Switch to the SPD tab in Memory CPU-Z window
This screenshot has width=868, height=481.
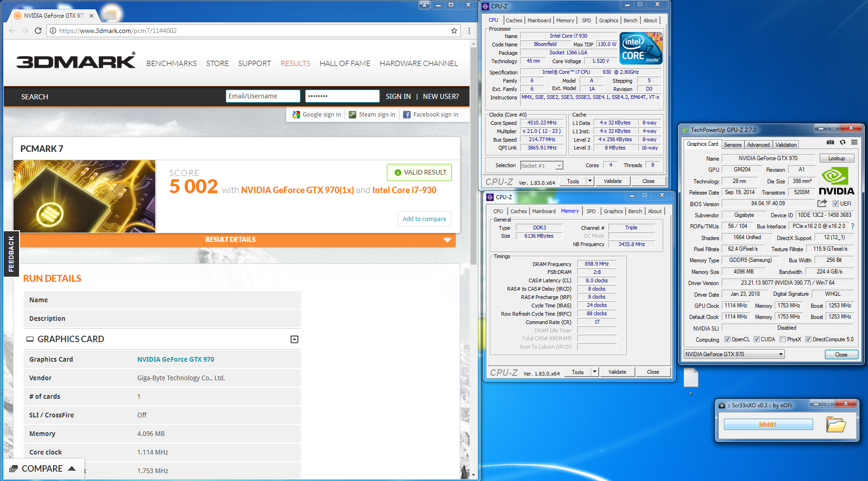tap(591, 211)
